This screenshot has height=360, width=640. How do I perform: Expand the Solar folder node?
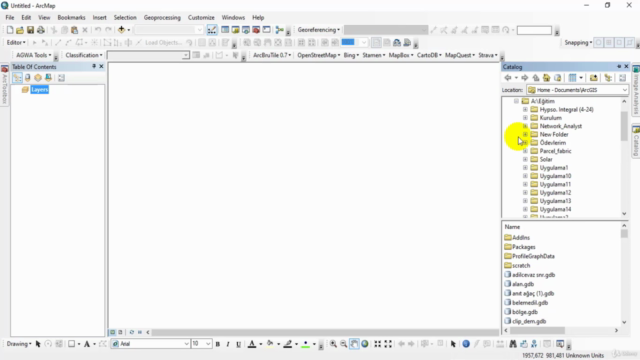click(525, 159)
